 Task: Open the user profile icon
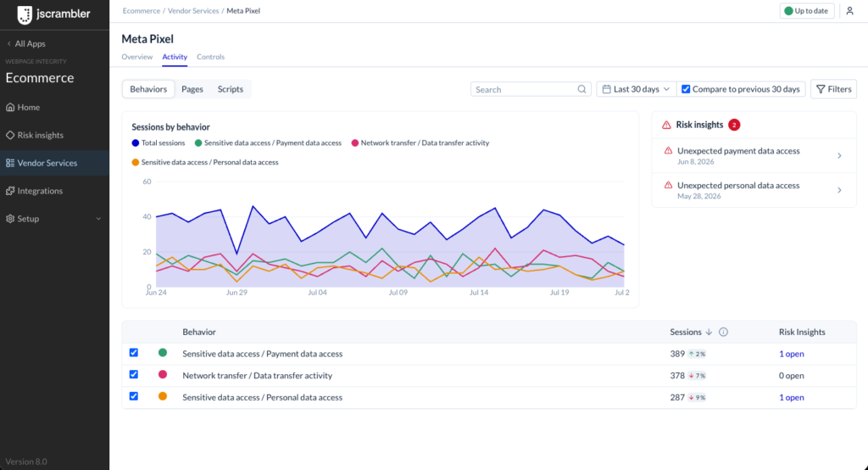click(x=849, y=10)
